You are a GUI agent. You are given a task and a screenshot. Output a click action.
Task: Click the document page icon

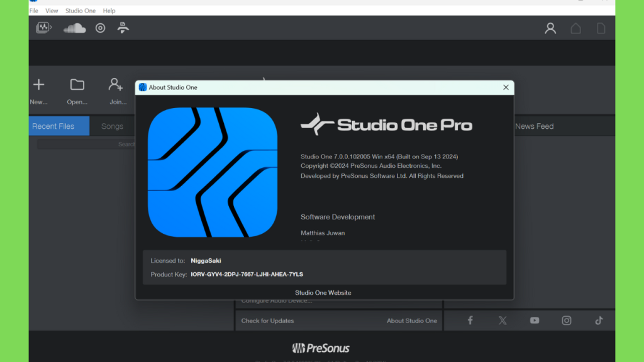[601, 28]
